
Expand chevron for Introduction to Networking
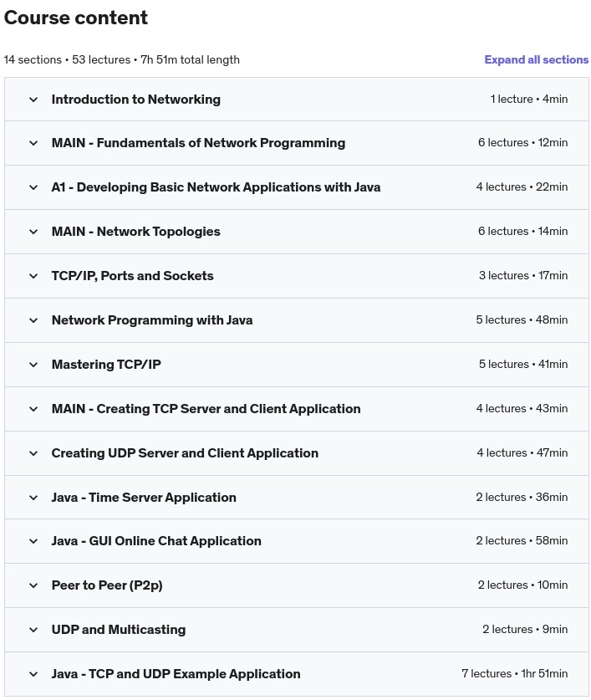[33, 100]
